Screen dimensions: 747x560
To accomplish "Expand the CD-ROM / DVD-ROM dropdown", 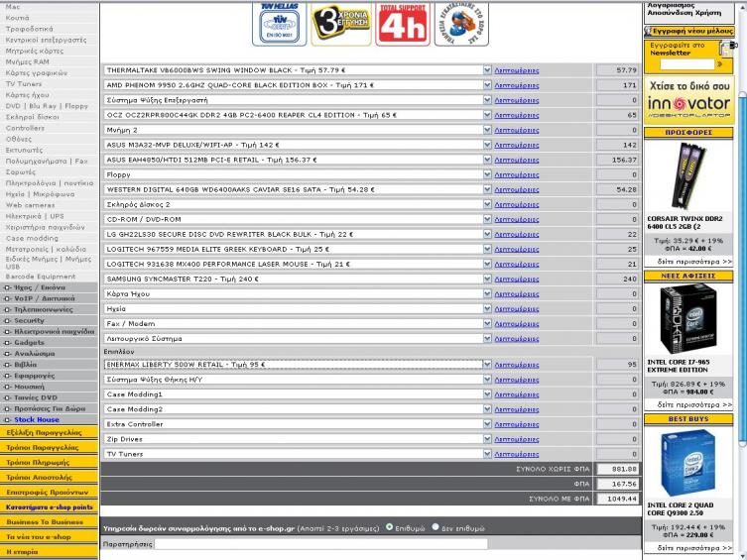I will coord(487,219).
